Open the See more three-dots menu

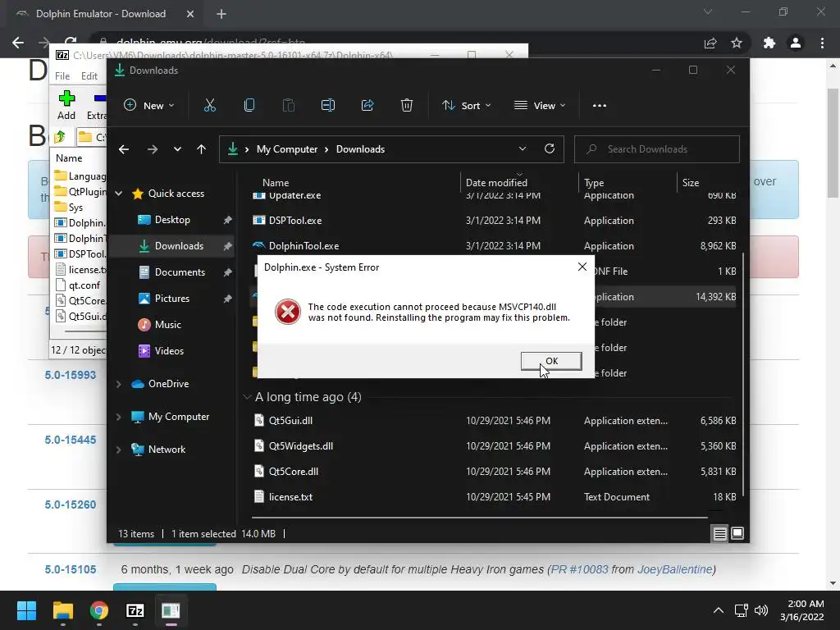pyautogui.click(x=600, y=106)
